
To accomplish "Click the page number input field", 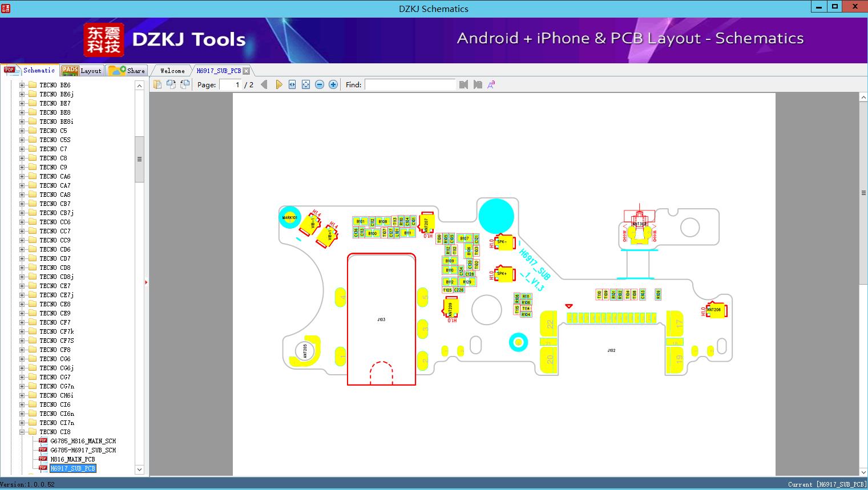I will tap(230, 84).
